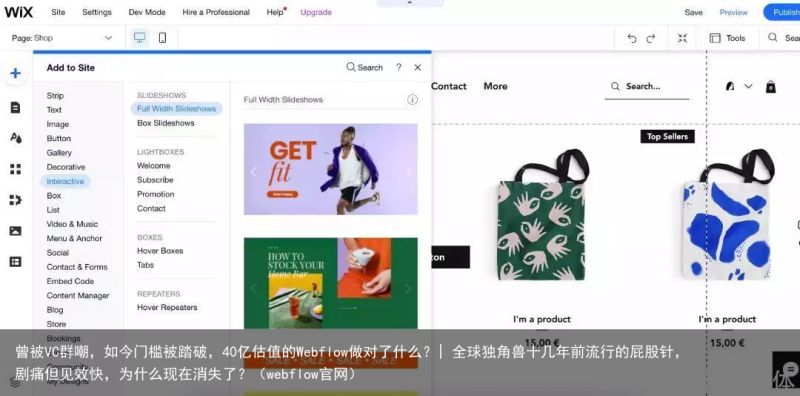The width and height of the screenshot is (800, 396).
Task: Click the Publish button
Action: (x=783, y=12)
